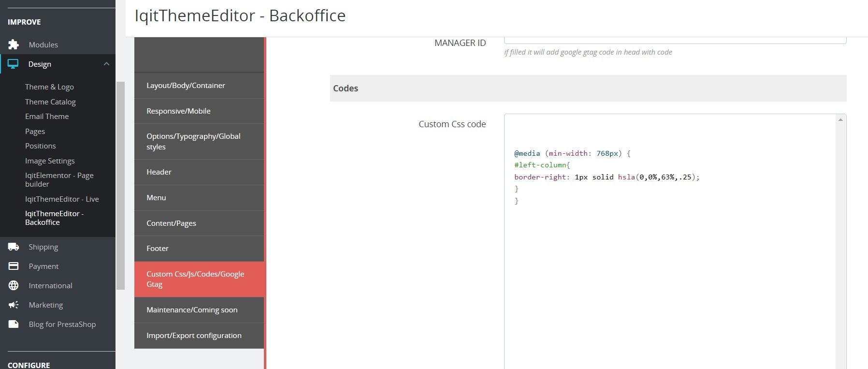
Task: Go to Positions page
Action: (41, 146)
